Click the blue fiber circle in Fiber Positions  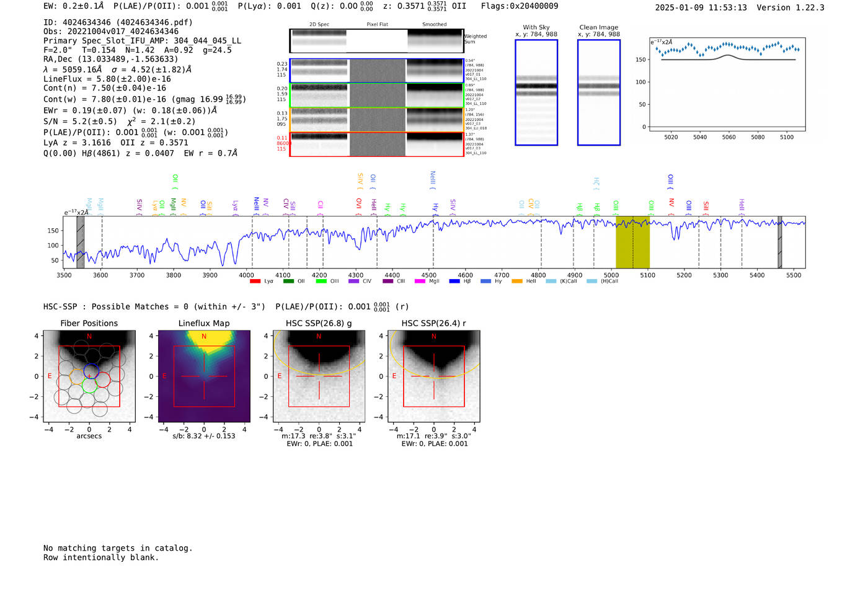92,371
